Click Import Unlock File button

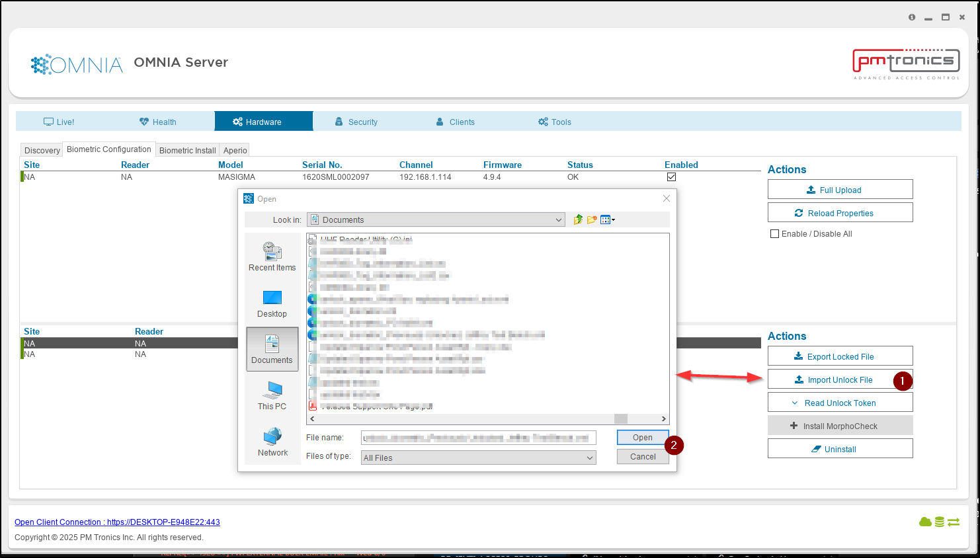click(x=840, y=379)
